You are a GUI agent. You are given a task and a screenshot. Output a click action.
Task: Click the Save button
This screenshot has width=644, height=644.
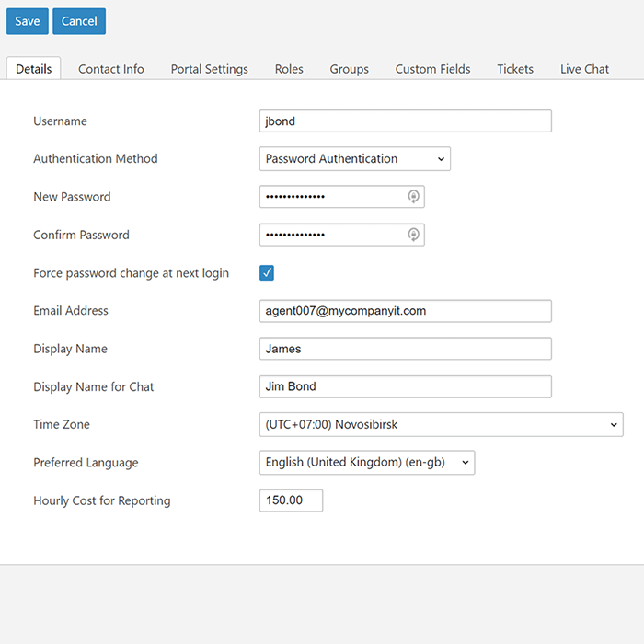tap(28, 21)
